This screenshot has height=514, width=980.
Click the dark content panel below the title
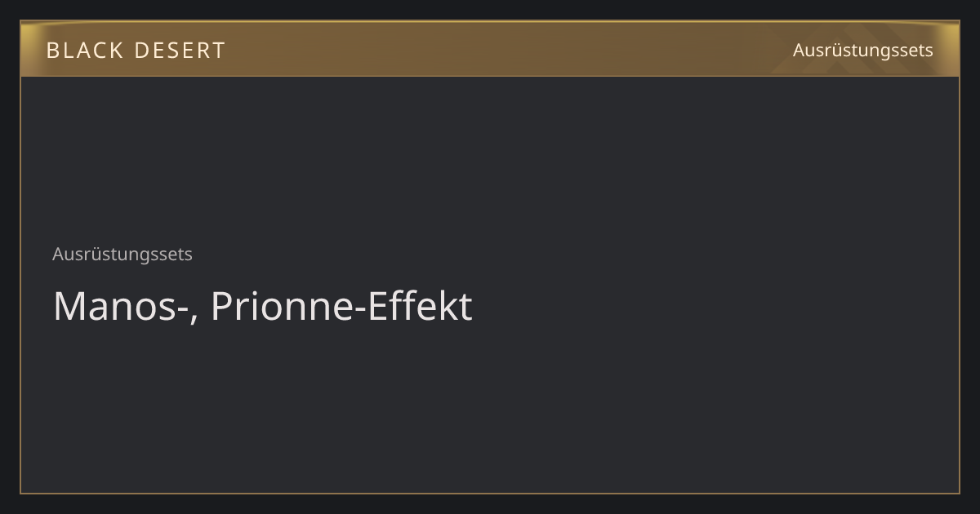tap(490, 408)
